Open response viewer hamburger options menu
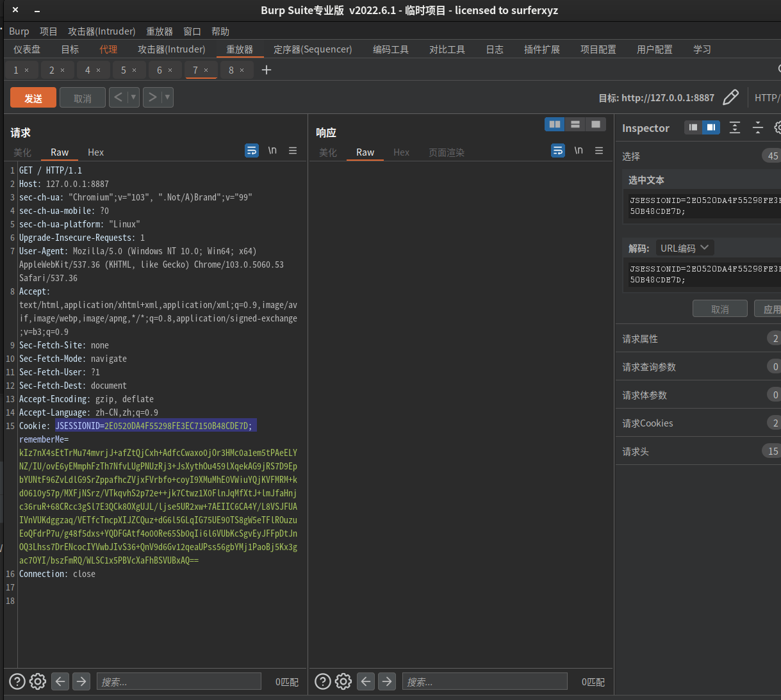Viewport: 781px width, 700px height. [x=599, y=151]
